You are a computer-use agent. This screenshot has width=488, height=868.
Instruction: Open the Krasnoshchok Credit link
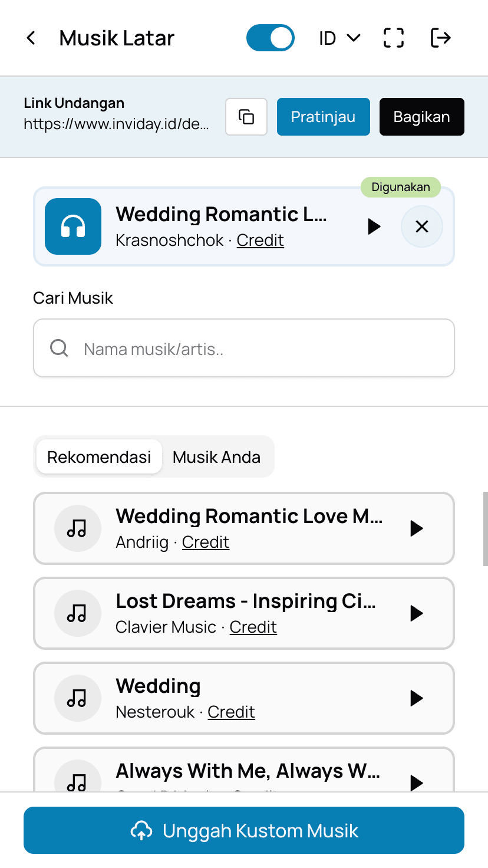[261, 241]
